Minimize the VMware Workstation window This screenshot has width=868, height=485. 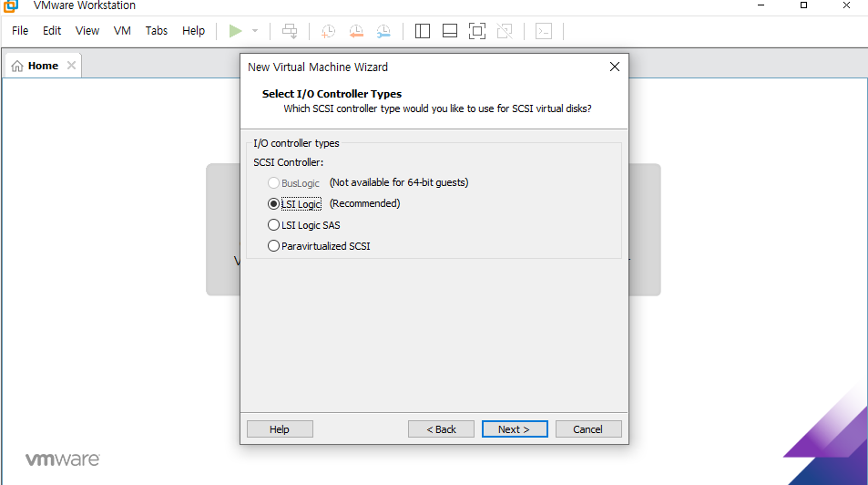761,5
